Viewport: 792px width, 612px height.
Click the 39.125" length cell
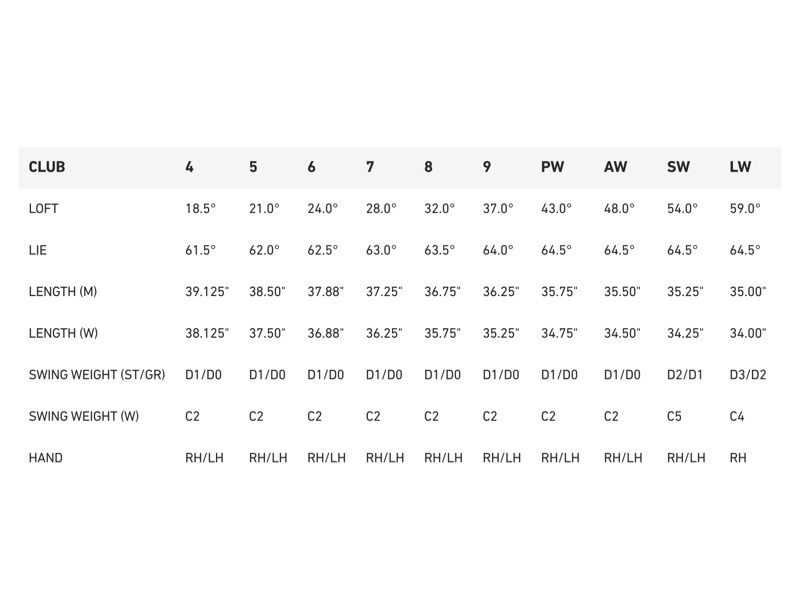click(207, 292)
